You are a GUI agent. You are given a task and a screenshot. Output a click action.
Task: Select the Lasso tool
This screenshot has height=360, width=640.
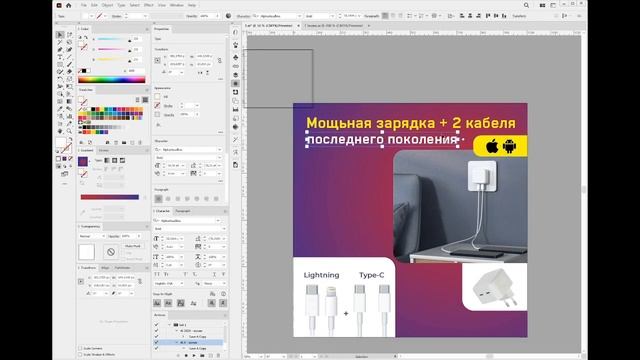tap(69, 42)
